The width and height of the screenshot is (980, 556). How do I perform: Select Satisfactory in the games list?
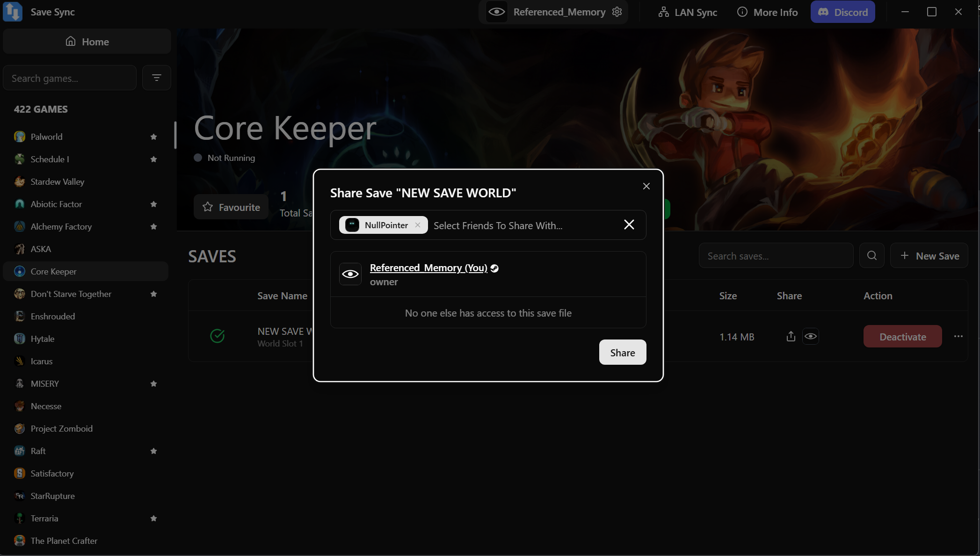pyautogui.click(x=86, y=473)
